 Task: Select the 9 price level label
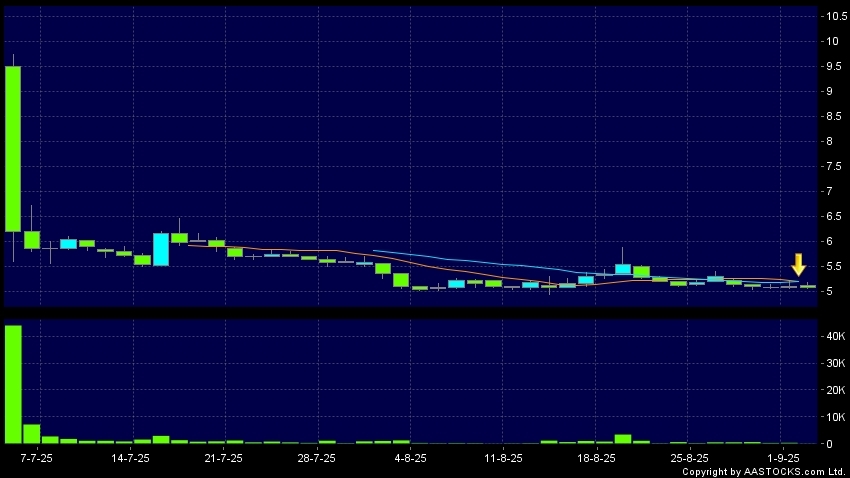829,91
